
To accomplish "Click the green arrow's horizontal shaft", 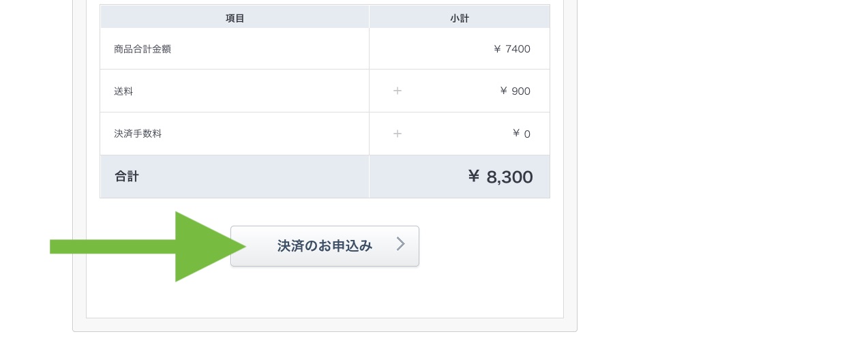I will (113, 246).
